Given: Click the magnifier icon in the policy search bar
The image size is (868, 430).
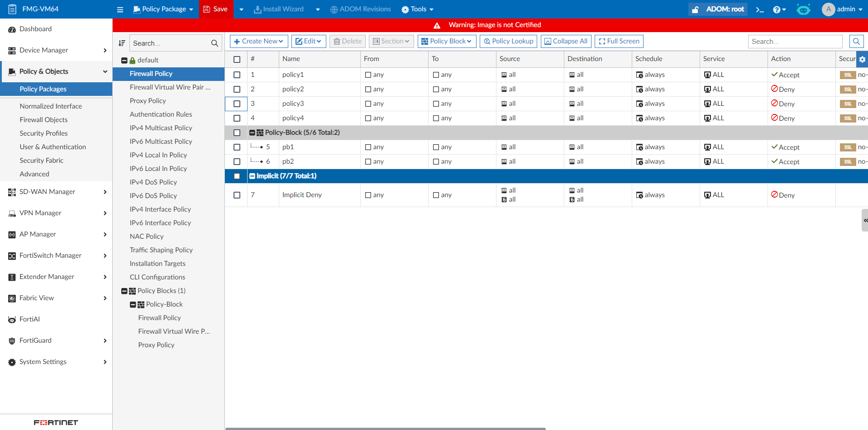Looking at the screenshot, I should tap(856, 41).
